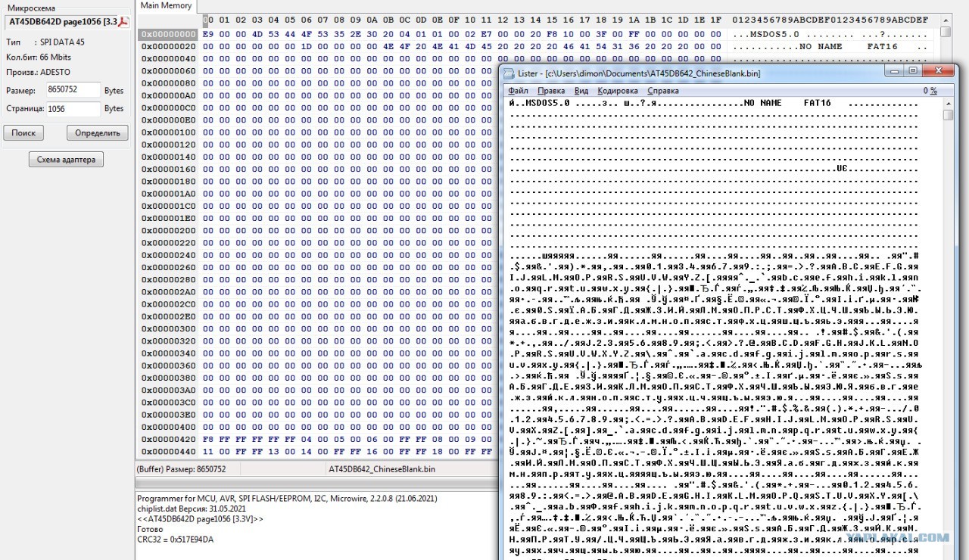This screenshot has height=560, width=969.
Task: Click the Lister scroll up arrow
Action: (949, 102)
